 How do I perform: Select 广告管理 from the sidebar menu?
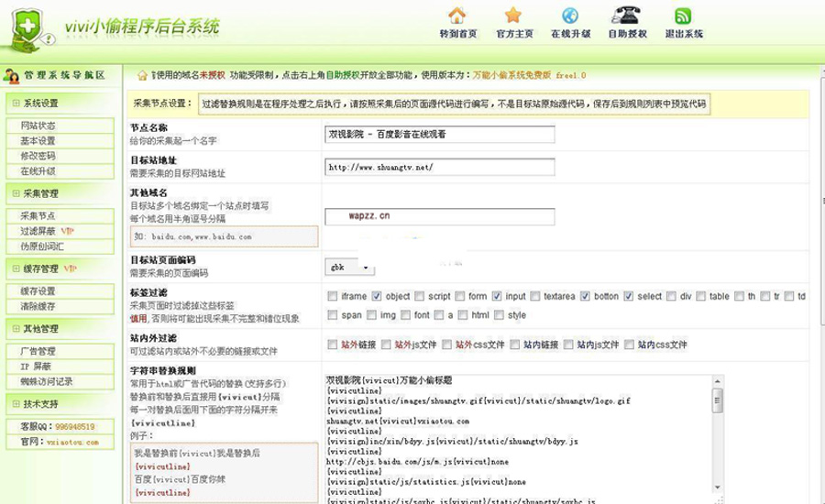tap(38, 351)
